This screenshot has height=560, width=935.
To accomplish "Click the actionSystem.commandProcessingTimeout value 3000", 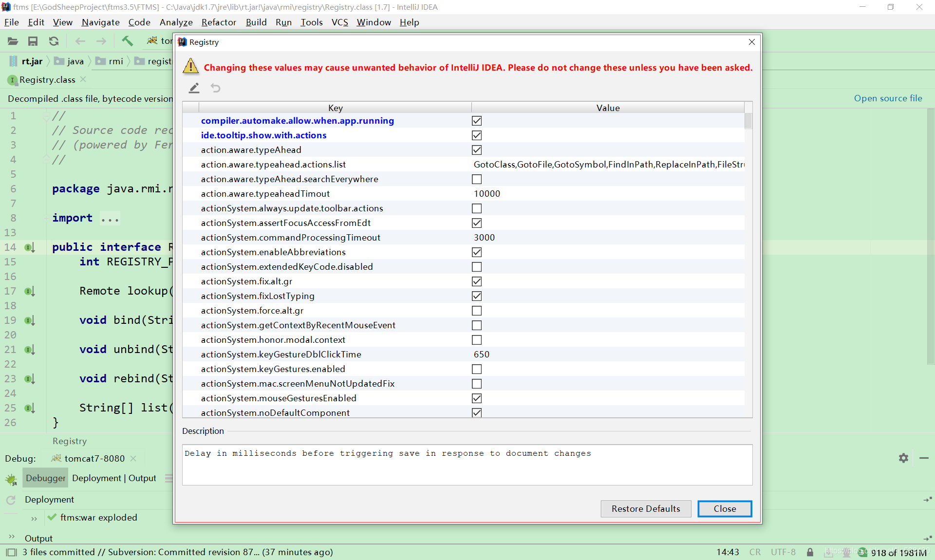I will pos(484,238).
